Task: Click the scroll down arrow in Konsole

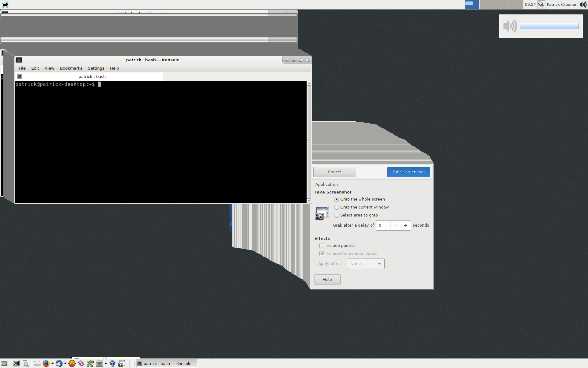Action: pos(309,201)
